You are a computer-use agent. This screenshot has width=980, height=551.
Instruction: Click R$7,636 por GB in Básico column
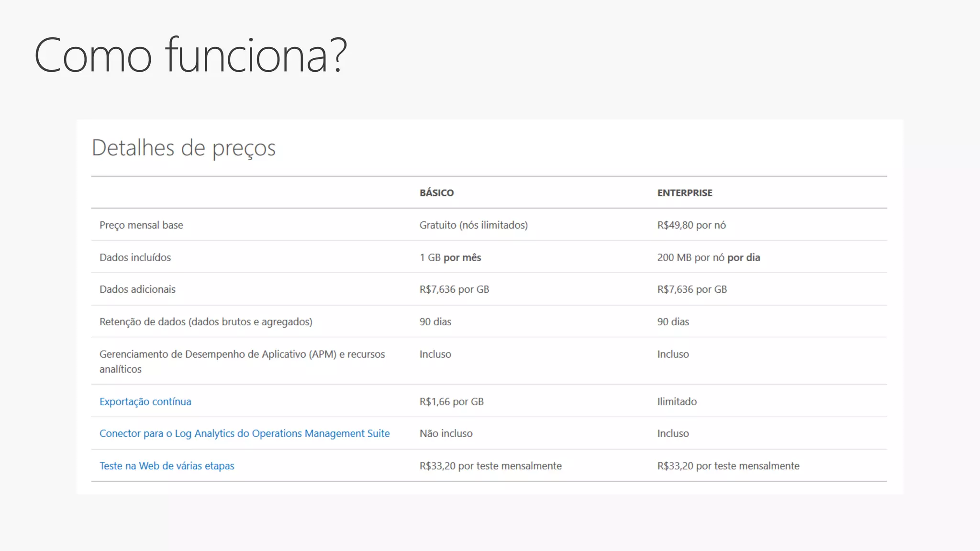click(454, 289)
